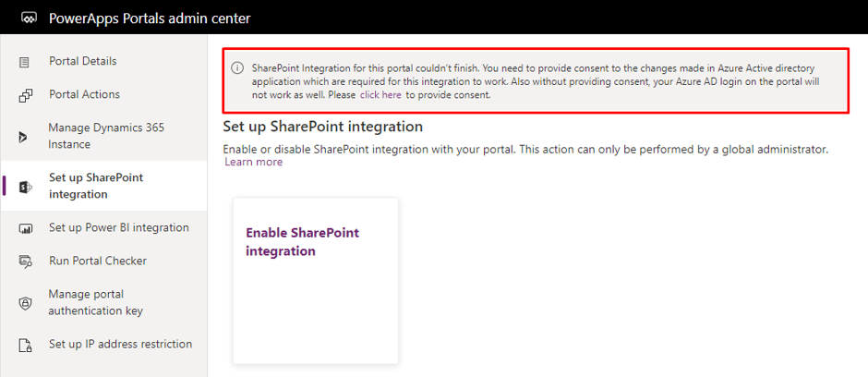Click the SharePoint icon in sidebar
868x377 pixels.
pyautogui.click(x=26, y=188)
